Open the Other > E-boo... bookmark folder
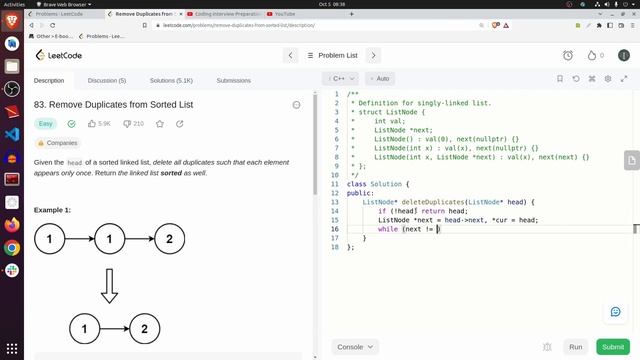This screenshot has height=360, width=640. [51, 36]
